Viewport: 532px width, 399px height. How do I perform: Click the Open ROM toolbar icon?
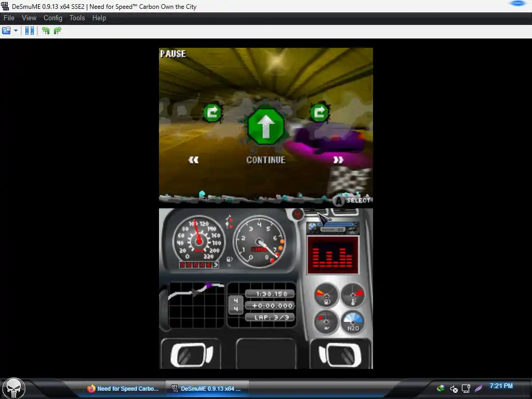(6, 31)
